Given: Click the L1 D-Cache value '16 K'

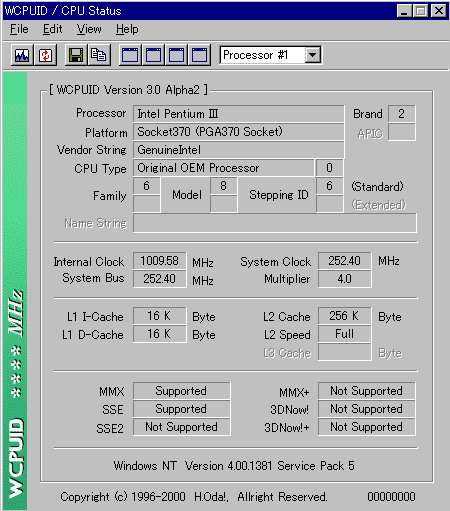Looking at the screenshot, I should (x=159, y=334).
